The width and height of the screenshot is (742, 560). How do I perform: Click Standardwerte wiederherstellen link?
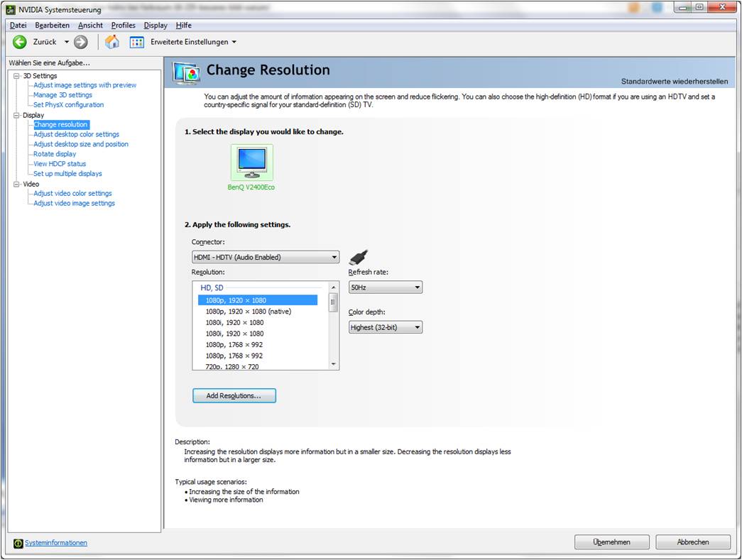(674, 82)
